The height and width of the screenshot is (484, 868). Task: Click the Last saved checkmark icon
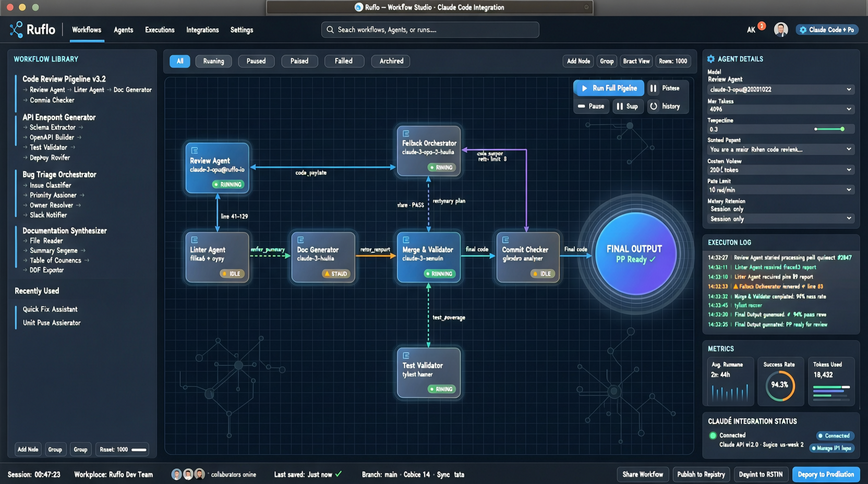[339, 474]
